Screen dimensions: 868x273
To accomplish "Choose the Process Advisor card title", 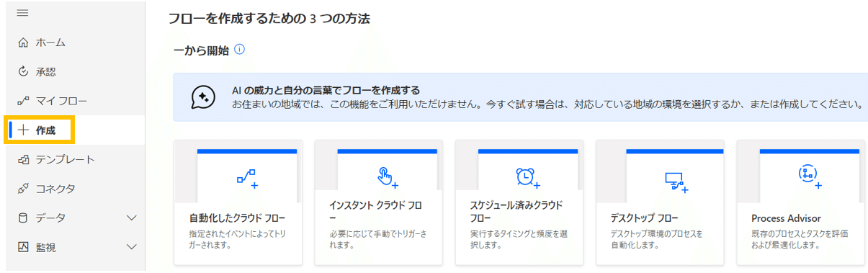I will tap(786, 218).
